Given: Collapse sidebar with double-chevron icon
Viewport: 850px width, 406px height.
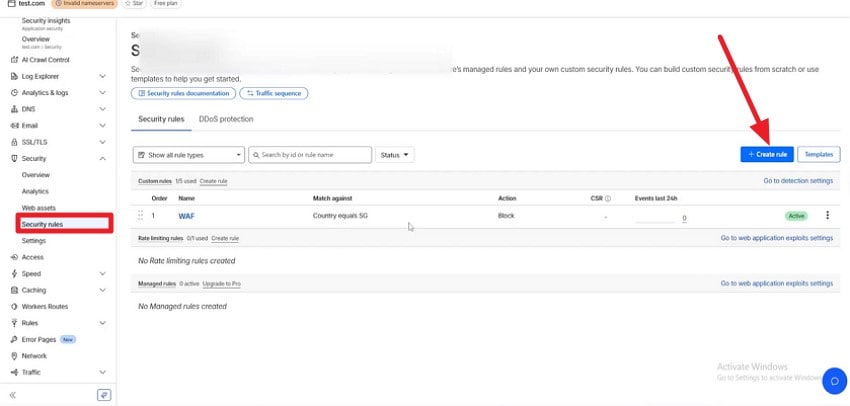Looking at the screenshot, I should click(x=13, y=395).
